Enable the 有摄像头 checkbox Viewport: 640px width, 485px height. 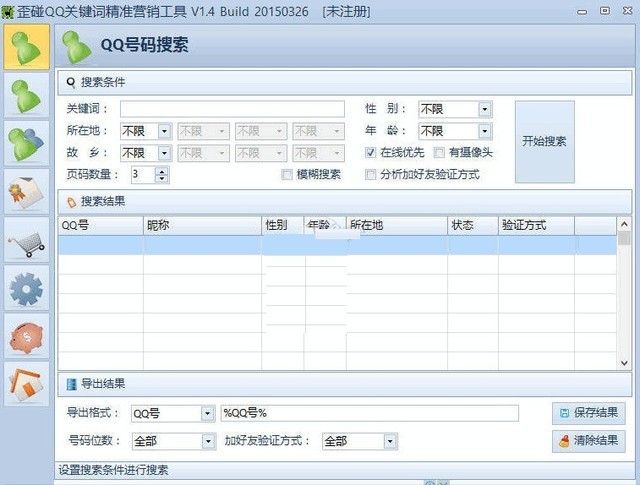click(439, 153)
